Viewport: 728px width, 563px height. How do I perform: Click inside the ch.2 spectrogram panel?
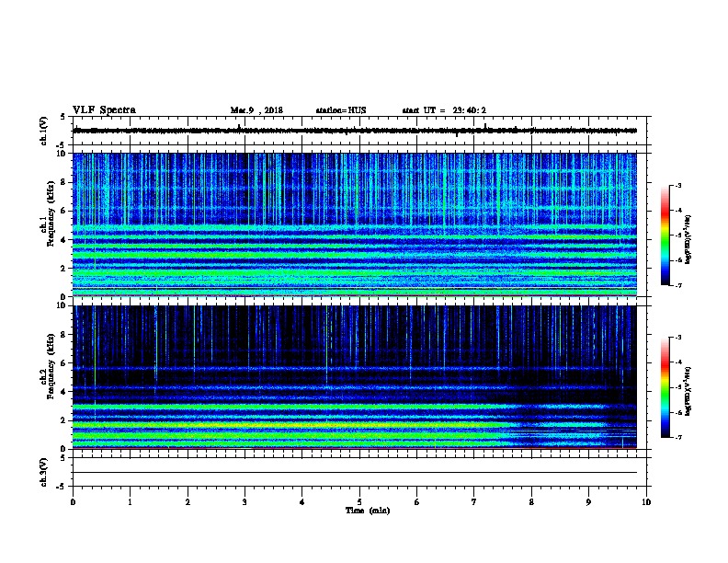pyautogui.click(x=355, y=377)
